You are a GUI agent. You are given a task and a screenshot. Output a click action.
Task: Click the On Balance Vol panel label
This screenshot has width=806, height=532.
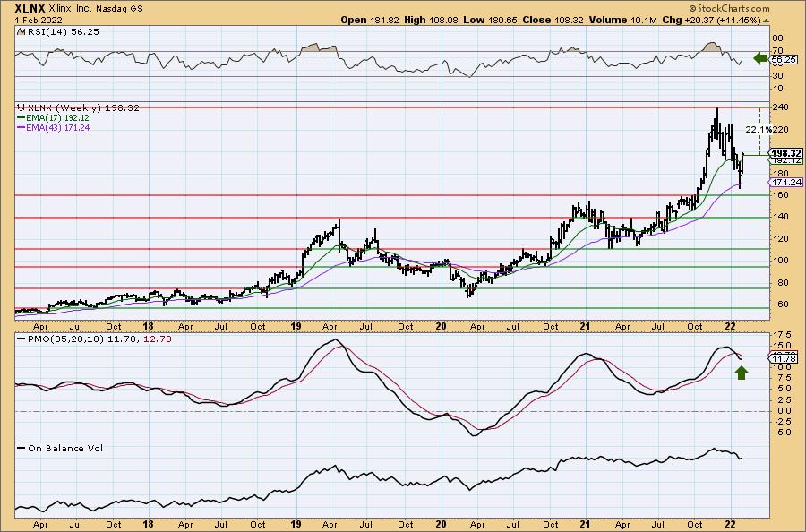65,448
